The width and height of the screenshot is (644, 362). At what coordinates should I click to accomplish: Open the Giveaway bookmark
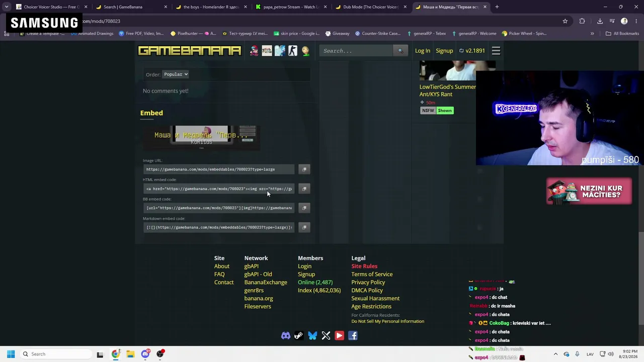[x=337, y=34]
